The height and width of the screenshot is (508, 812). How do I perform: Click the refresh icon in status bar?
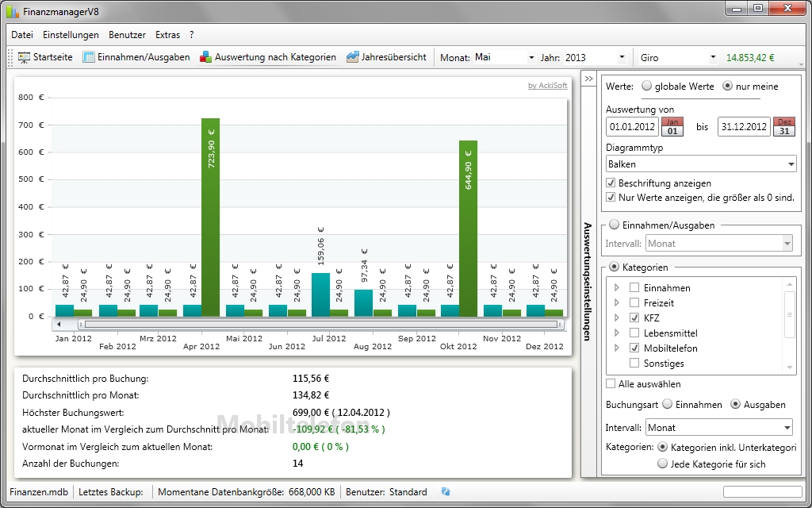pos(446,491)
